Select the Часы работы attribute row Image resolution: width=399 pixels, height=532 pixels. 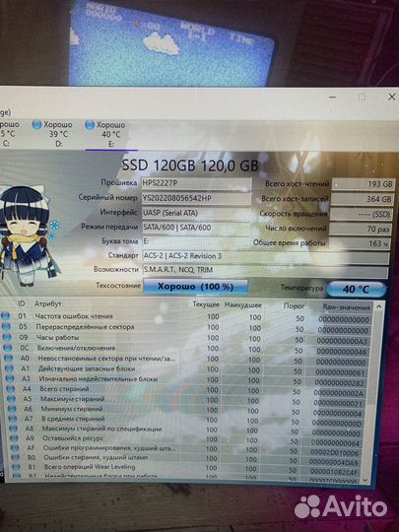pos(186,339)
